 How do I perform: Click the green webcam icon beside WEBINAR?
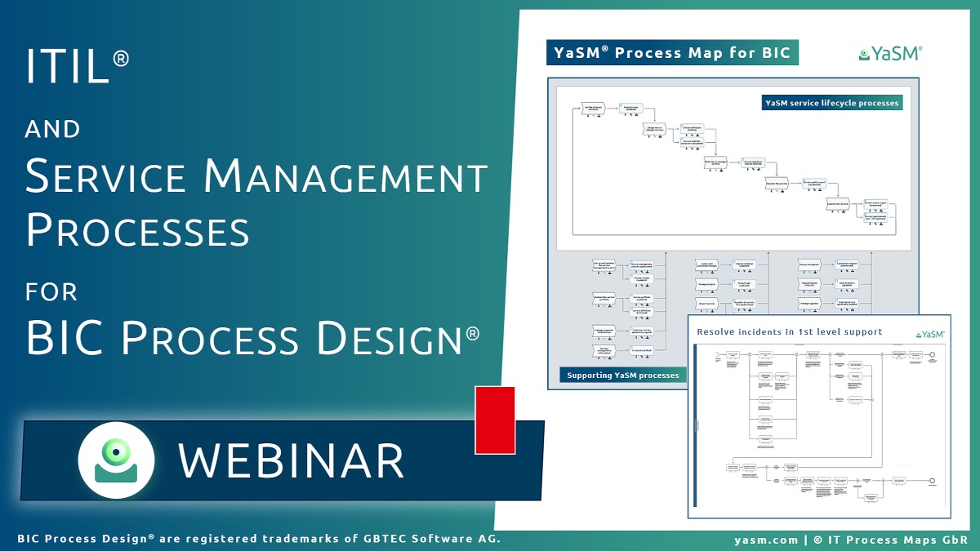click(116, 460)
